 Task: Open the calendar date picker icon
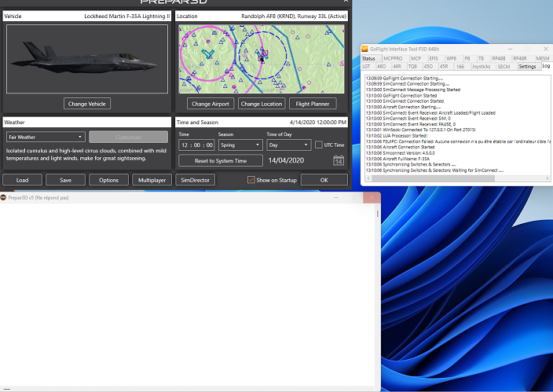coord(339,160)
